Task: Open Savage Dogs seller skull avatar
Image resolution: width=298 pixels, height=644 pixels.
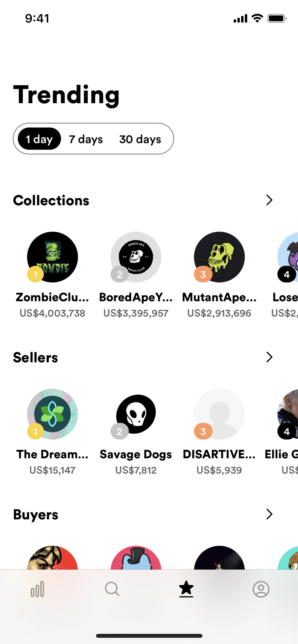Action: (136, 414)
